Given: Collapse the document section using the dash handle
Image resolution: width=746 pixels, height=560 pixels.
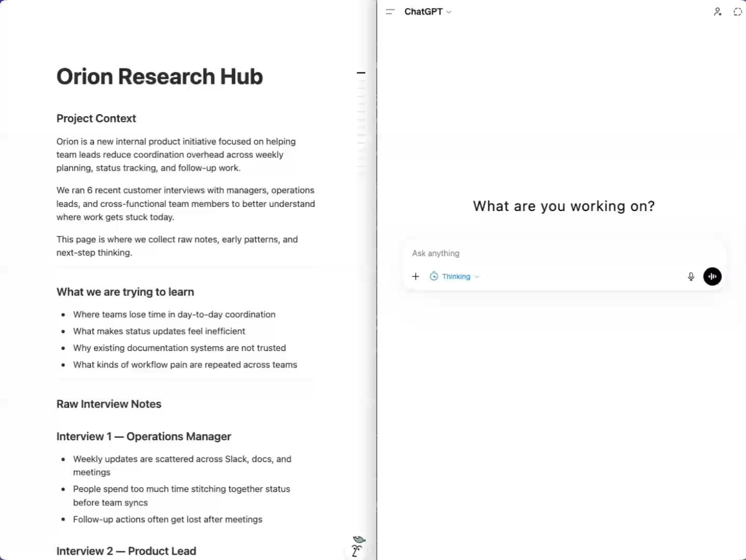Looking at the screenshot, I should pyautogui.click(x=361, y=73).
